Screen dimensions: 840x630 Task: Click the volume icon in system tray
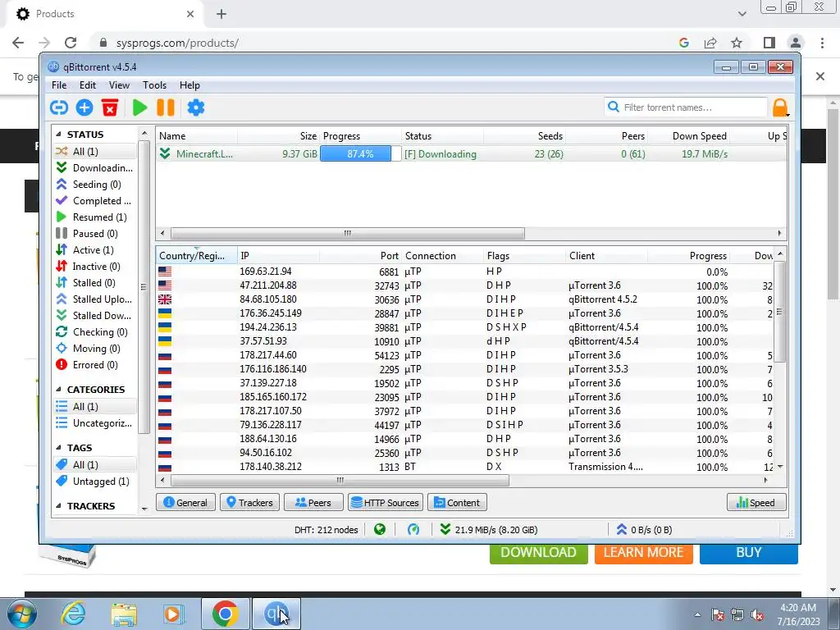[x=757, y=614]
